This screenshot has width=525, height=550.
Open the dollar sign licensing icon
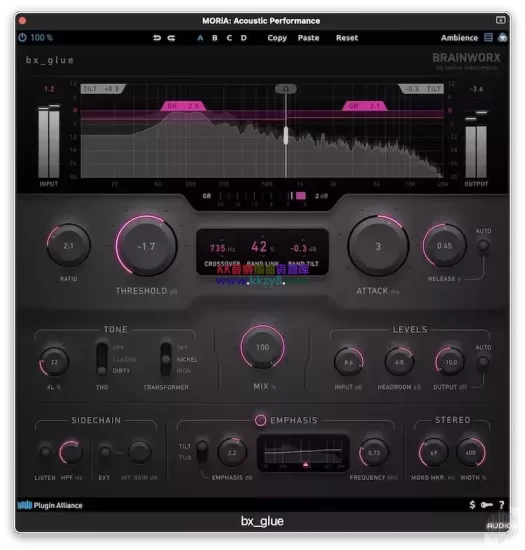click(472, 505)
